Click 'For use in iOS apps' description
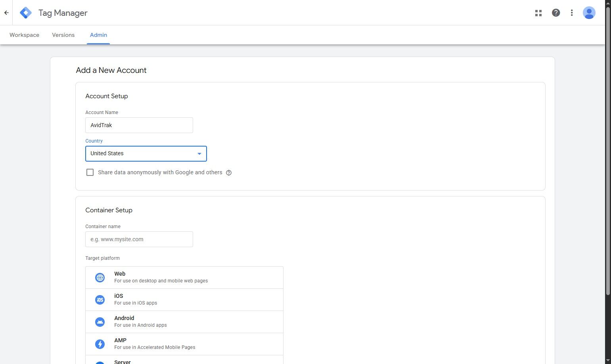 pos(136,303)
